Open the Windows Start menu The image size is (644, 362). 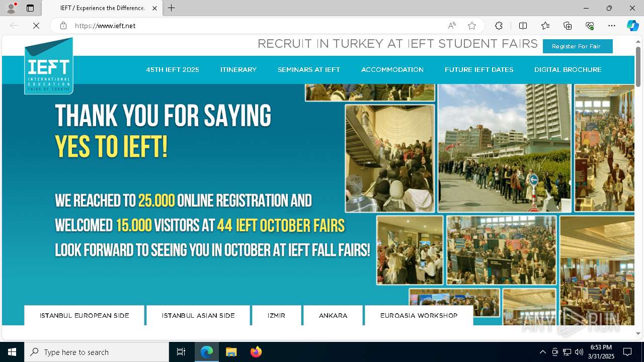pyautogui.click(x=12, y=352)
